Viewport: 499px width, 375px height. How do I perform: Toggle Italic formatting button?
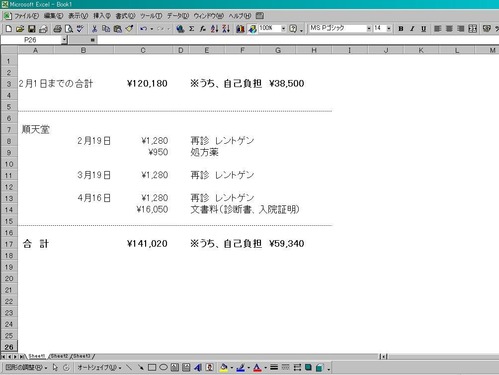pyautogui.click(x=412, y=29)
